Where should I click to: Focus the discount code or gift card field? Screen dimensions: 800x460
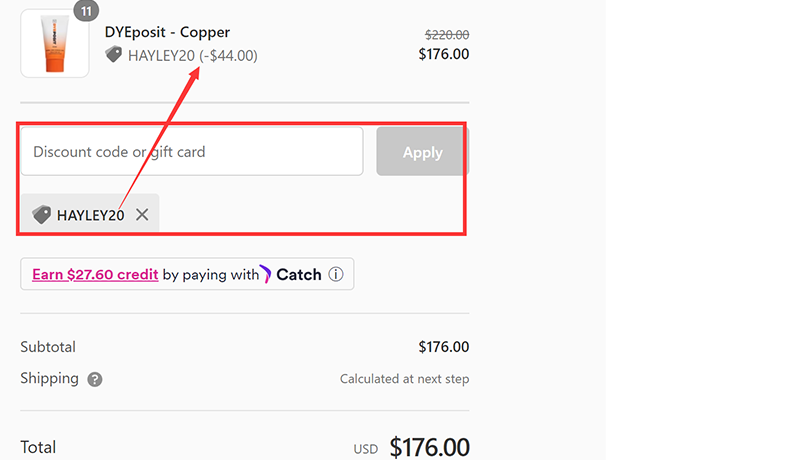[x=191, y=152]
